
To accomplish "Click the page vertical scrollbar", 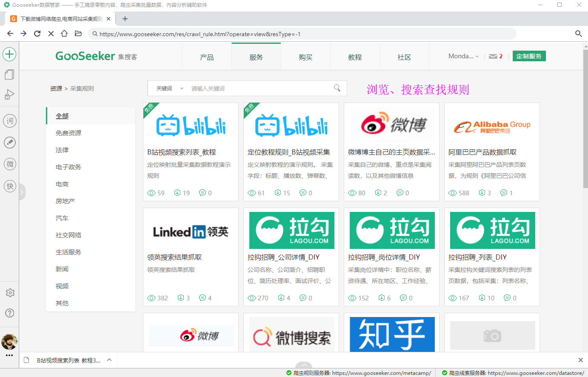I will click(585, 119).
